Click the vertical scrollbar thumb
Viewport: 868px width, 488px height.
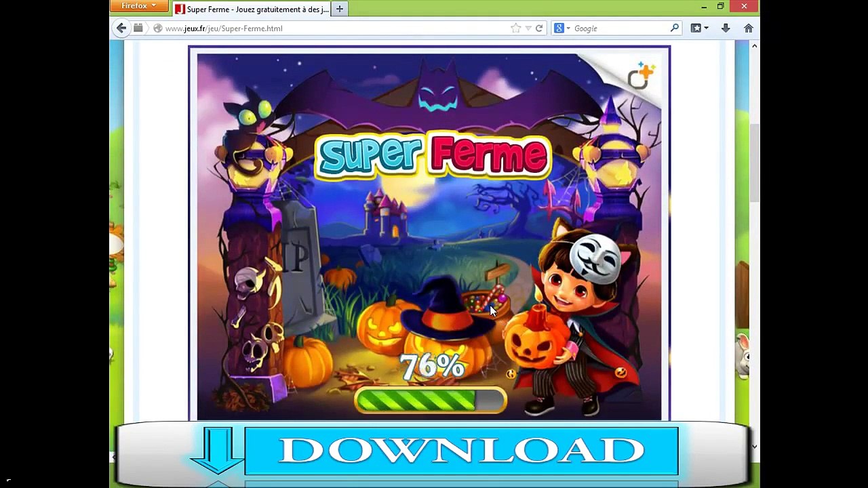point(754,163)
